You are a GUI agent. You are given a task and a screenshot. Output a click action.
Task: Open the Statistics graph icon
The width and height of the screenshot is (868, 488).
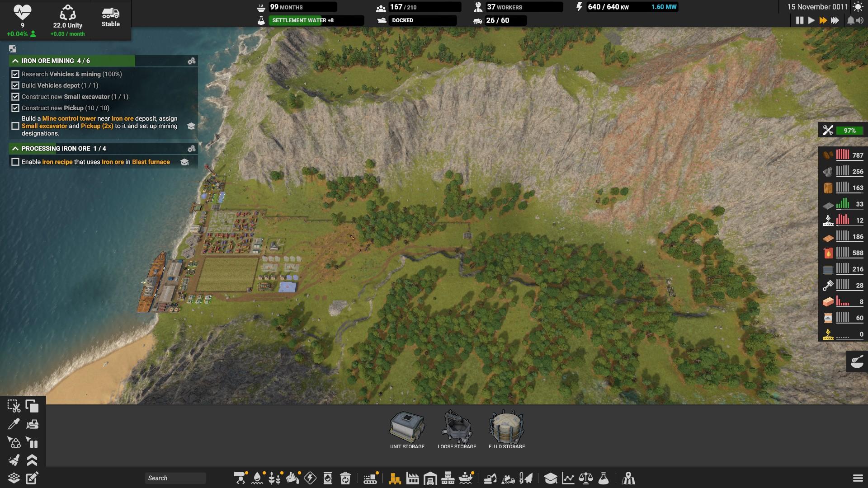coord(568,478)
